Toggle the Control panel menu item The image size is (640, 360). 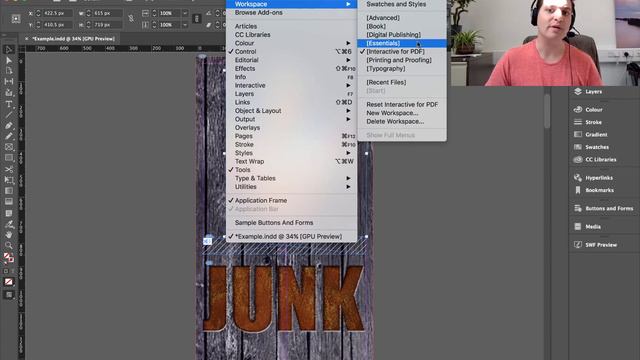pos(291,52)
